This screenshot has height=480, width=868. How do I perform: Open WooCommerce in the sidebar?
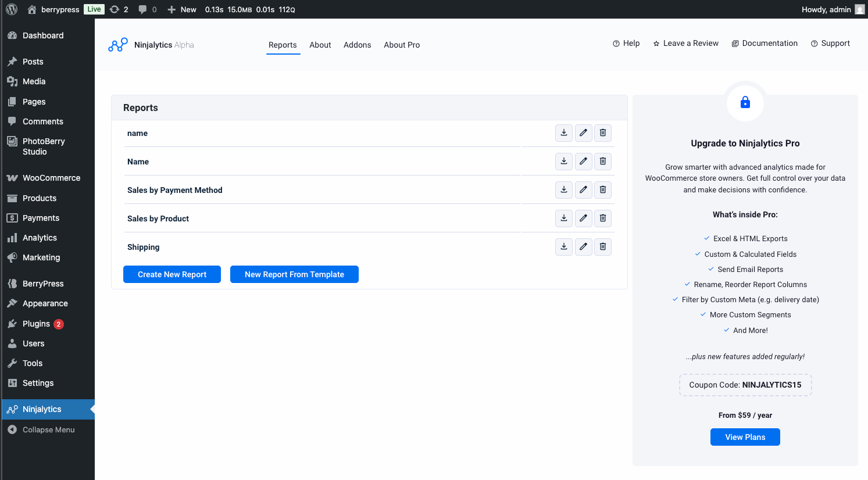[51, 178]
